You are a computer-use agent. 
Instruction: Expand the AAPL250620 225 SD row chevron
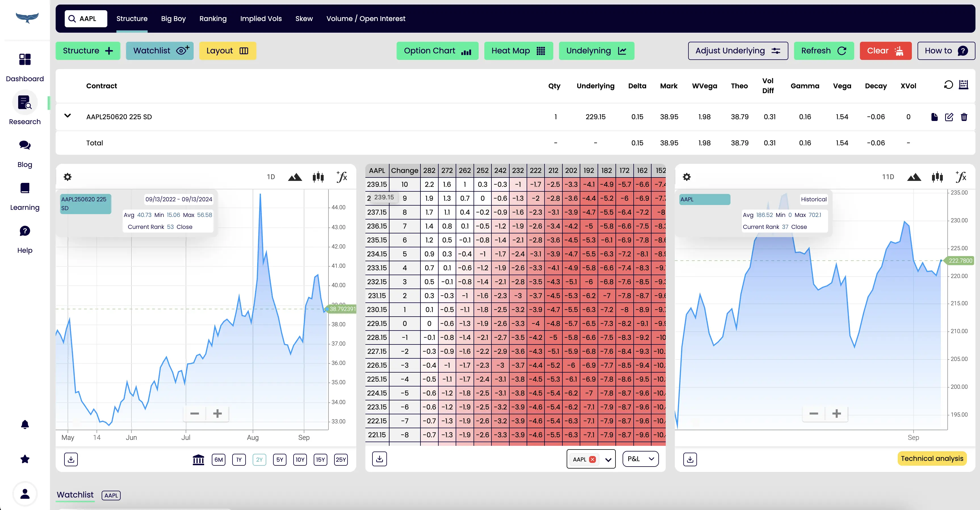point(67,116)
